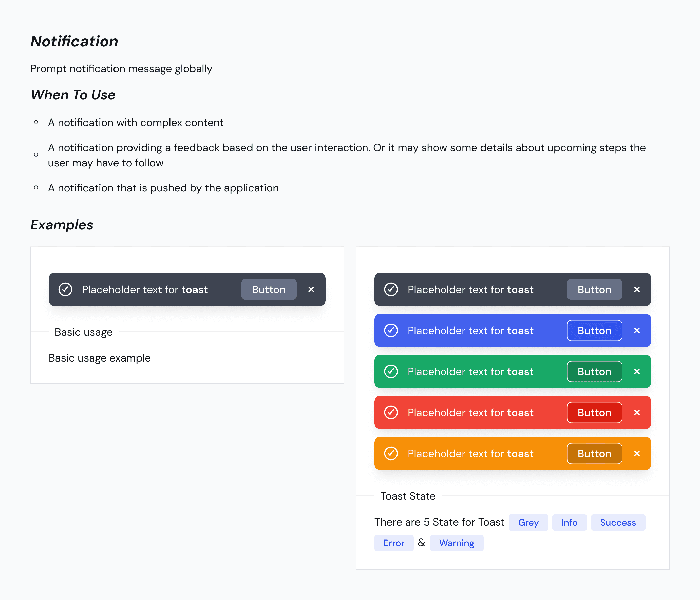Select the Grey state tag

coord(528,522)
